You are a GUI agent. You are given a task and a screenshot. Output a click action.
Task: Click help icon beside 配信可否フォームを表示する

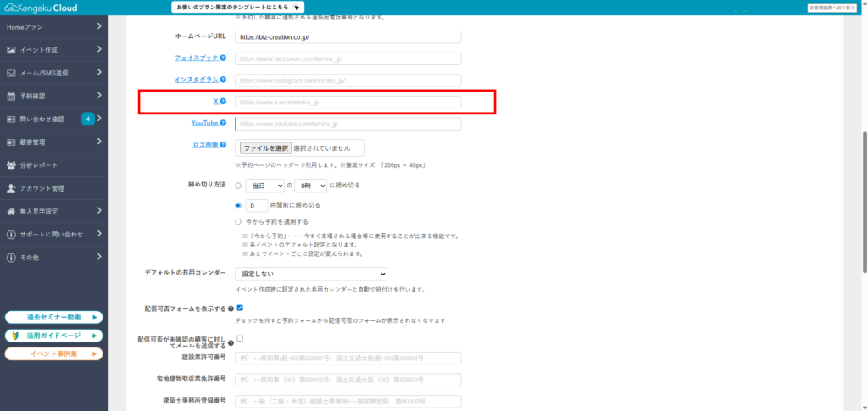(231, 308)
